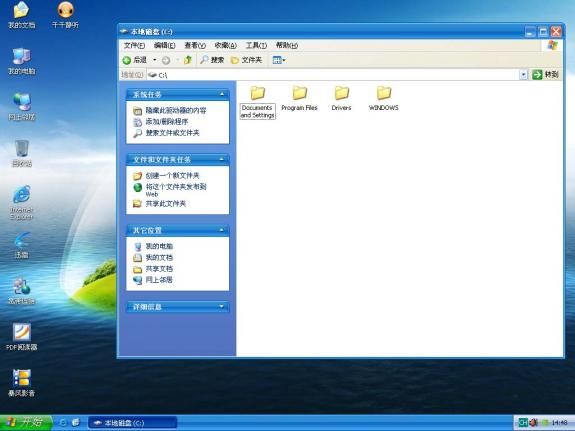Expand the Details (详细信息) panel
The height and width of the screenshot is (431, 575).
click(221, 307)
